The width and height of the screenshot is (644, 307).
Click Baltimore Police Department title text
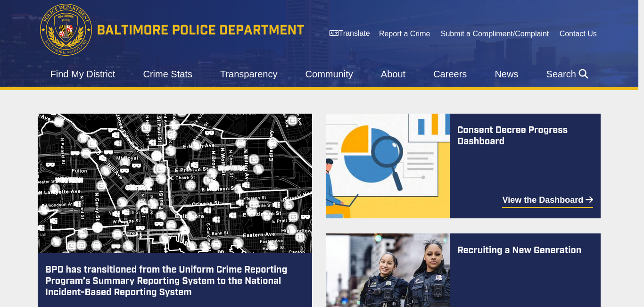pos(200,30)
